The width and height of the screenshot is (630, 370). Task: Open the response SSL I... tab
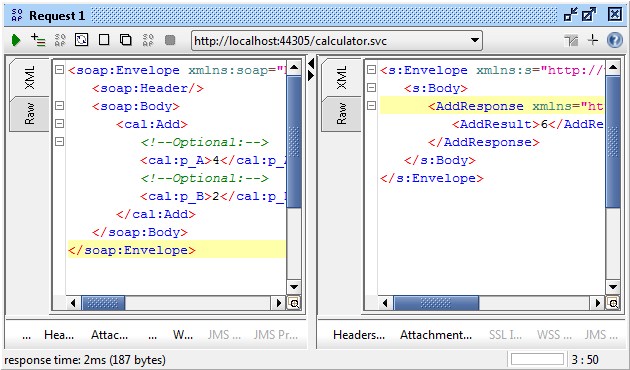(x=505, y=335)
